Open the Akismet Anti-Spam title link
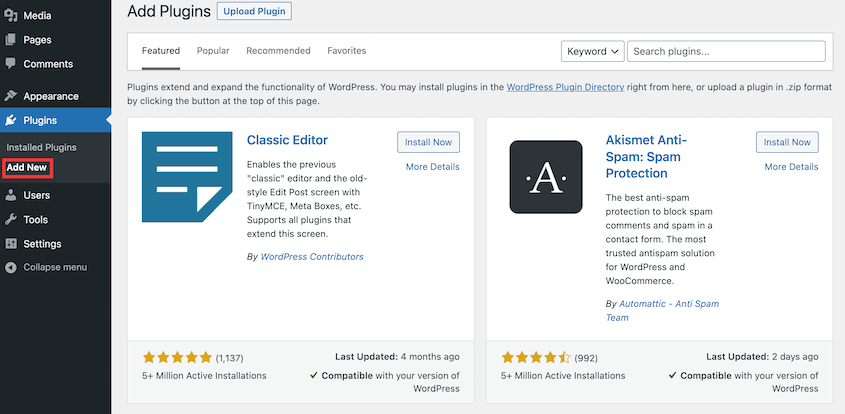Screen dimensions: 845x414 click(646, 157)
